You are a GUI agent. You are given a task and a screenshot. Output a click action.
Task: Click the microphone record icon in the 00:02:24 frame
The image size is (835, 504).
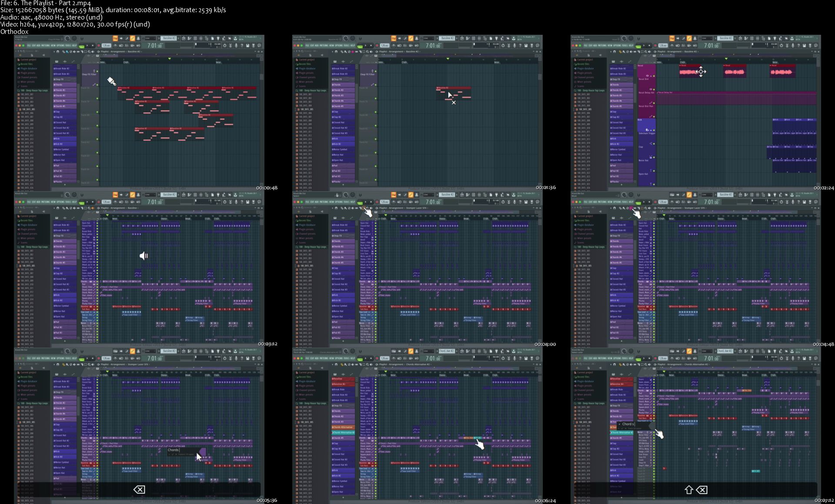[793, 46]
